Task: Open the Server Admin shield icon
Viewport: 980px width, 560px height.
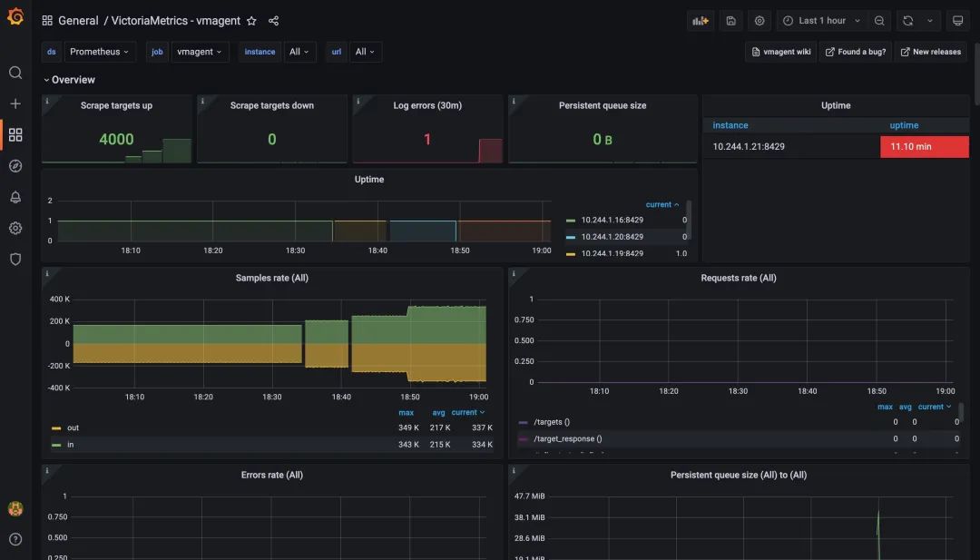Action: pos(15,259)
